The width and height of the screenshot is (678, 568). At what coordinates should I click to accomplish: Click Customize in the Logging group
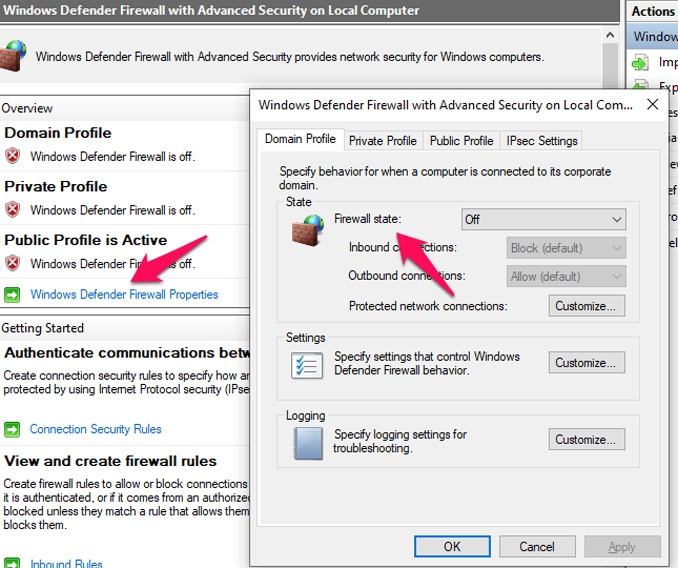(x=587, y=439)
